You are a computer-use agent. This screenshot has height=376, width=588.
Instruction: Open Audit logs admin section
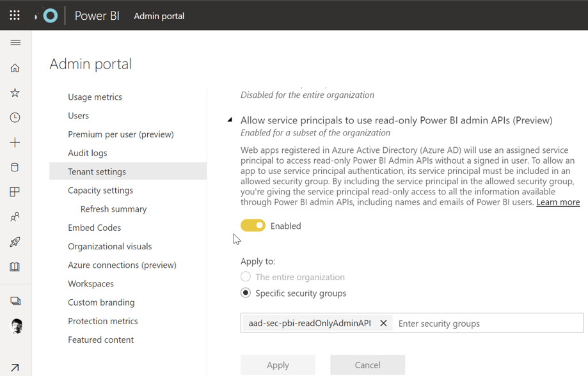click(x=88, y=153)
